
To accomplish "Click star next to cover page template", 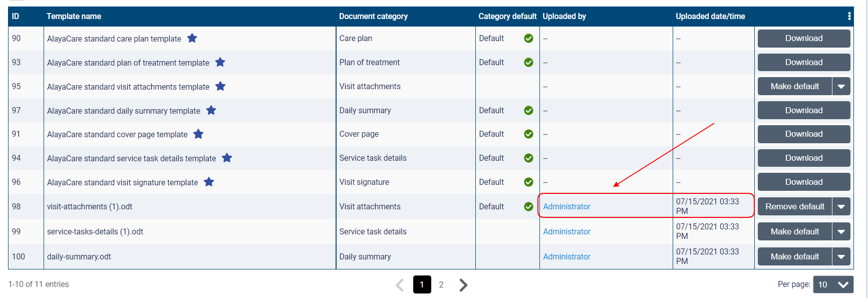I will 198,134.
